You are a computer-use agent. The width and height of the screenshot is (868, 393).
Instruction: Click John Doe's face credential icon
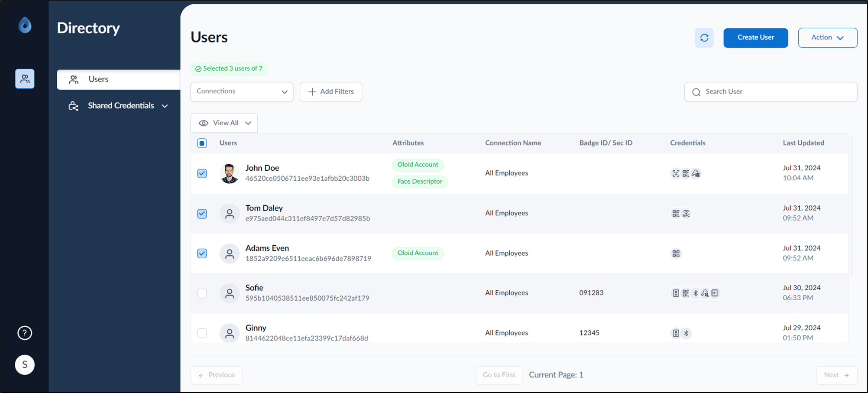[676, 173]
